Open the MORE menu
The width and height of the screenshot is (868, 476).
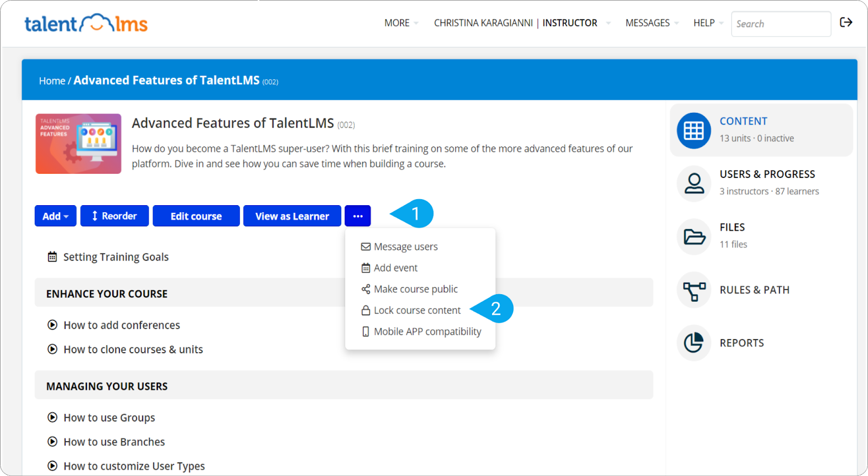point(401,23)
